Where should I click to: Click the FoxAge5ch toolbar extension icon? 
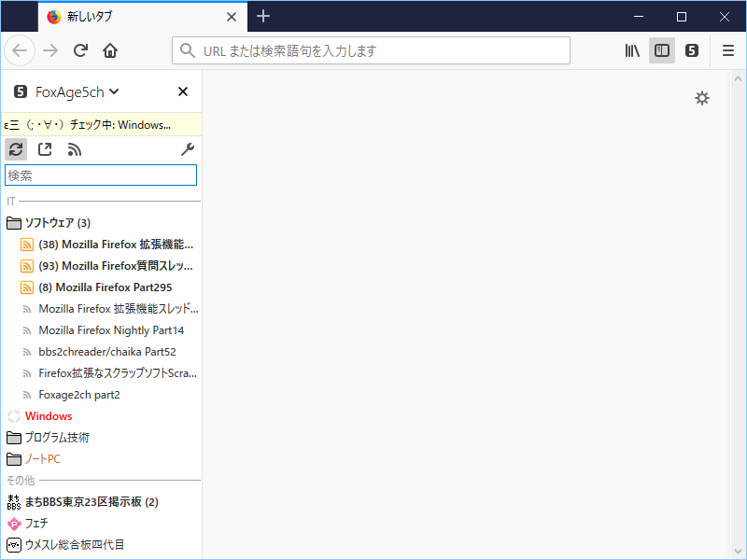click(x=692, y=50)
